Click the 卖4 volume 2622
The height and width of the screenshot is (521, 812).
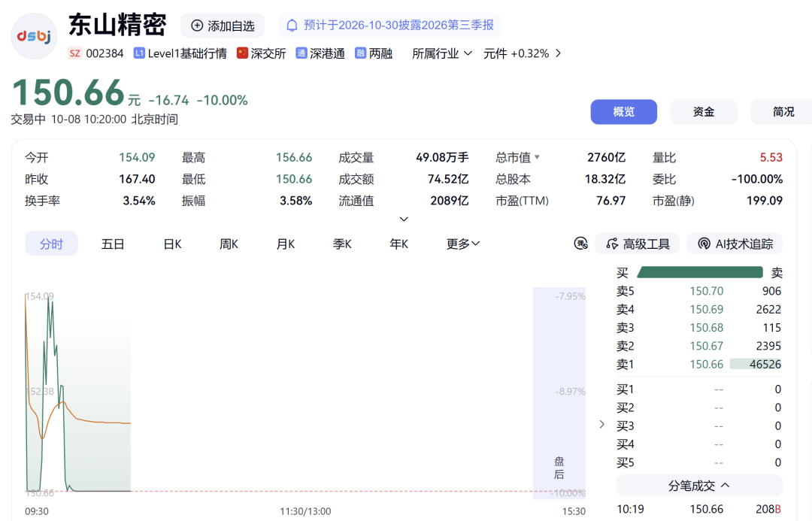(768, 309)
